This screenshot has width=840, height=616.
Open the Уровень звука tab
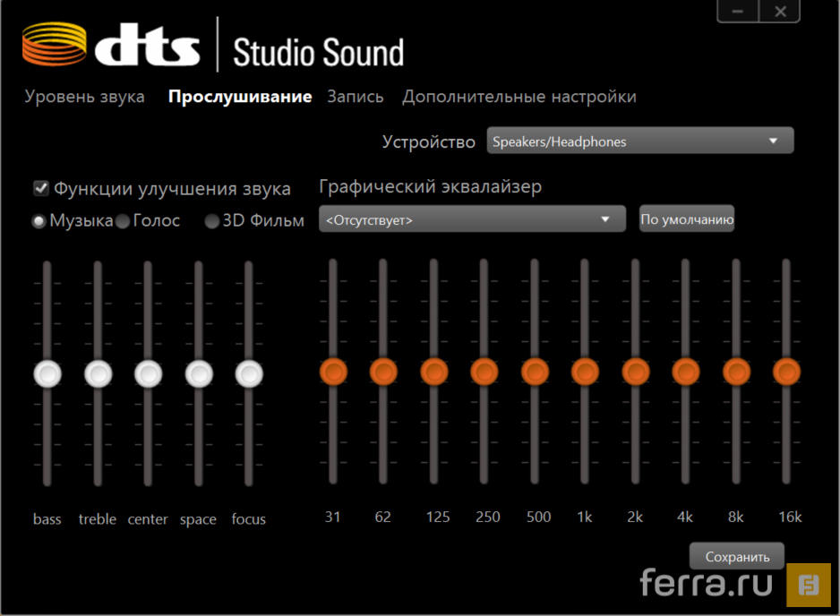coord(85,97)
